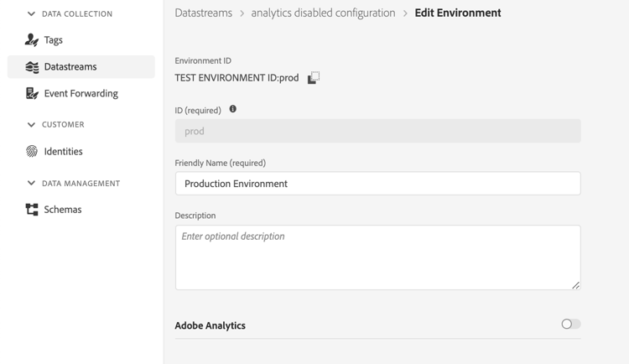The height and width of the screenshot is (364, 629).
Task: Open analytics disabled configuration breadcrumb
Action: (323, 13)
